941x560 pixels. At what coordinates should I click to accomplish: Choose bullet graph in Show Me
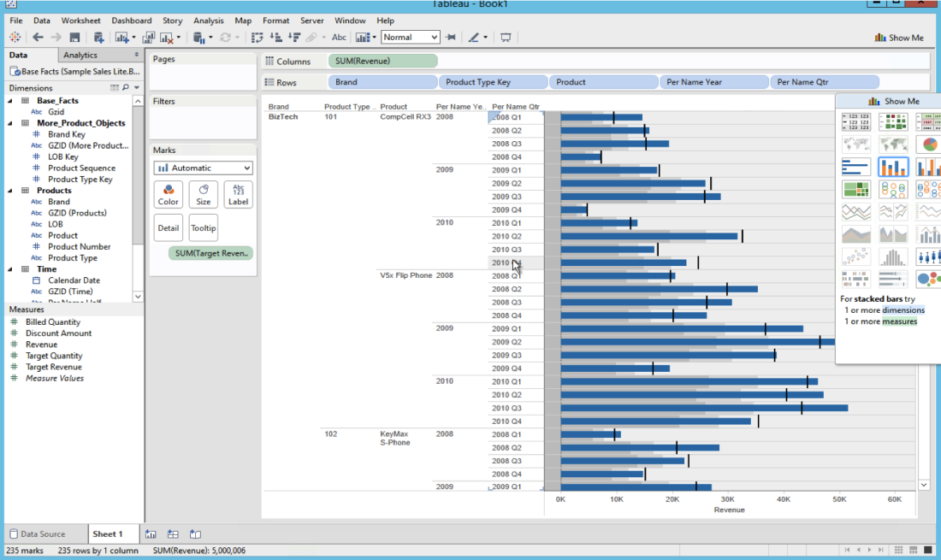(x=893, y=280)
